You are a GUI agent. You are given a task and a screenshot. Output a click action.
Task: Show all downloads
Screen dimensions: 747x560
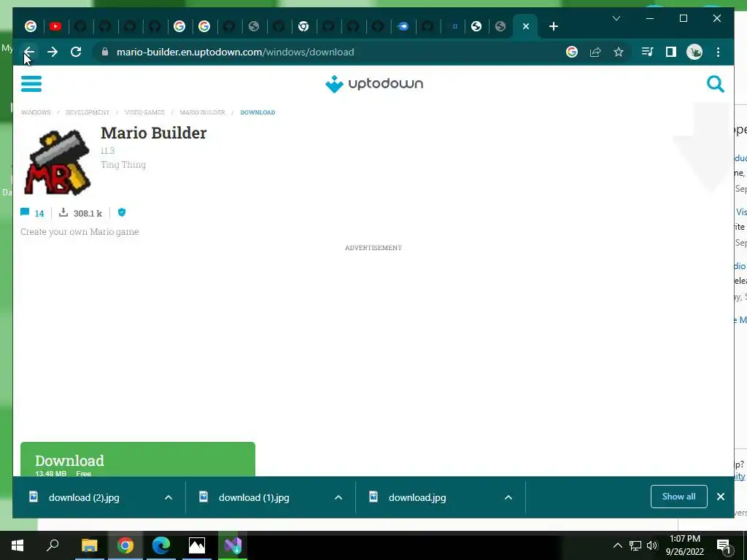pyautogui.click(x=679, y=497)
